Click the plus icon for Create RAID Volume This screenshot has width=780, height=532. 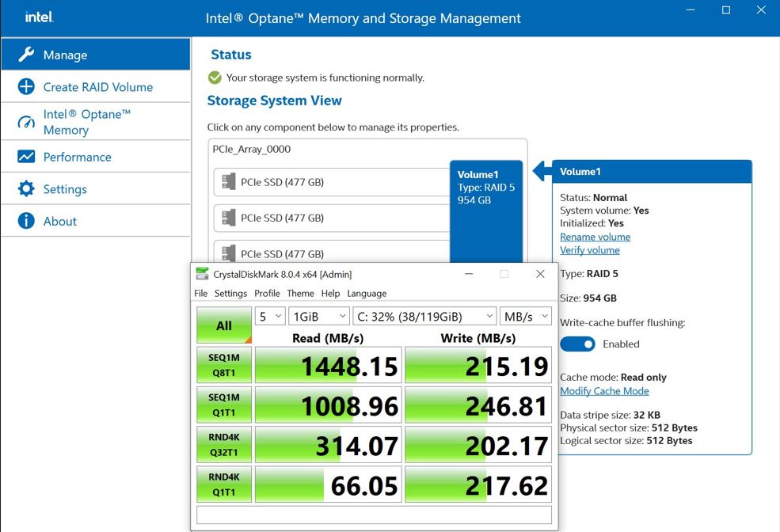click(26, 87)
